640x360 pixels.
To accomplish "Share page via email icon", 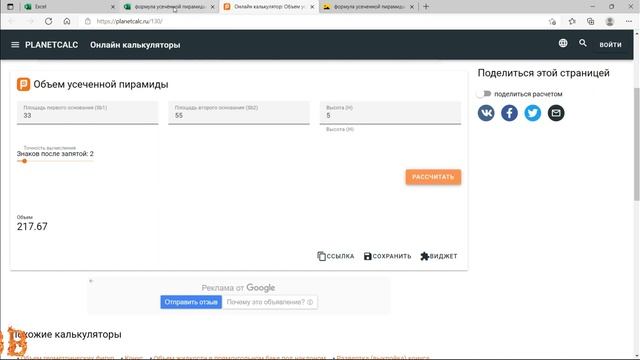I will pos(556,113).
